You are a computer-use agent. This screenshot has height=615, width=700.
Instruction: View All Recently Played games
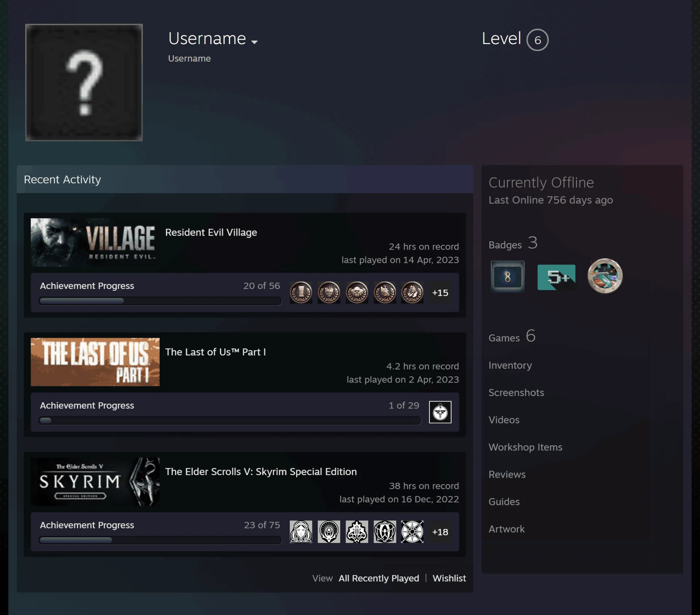[379, 578]
